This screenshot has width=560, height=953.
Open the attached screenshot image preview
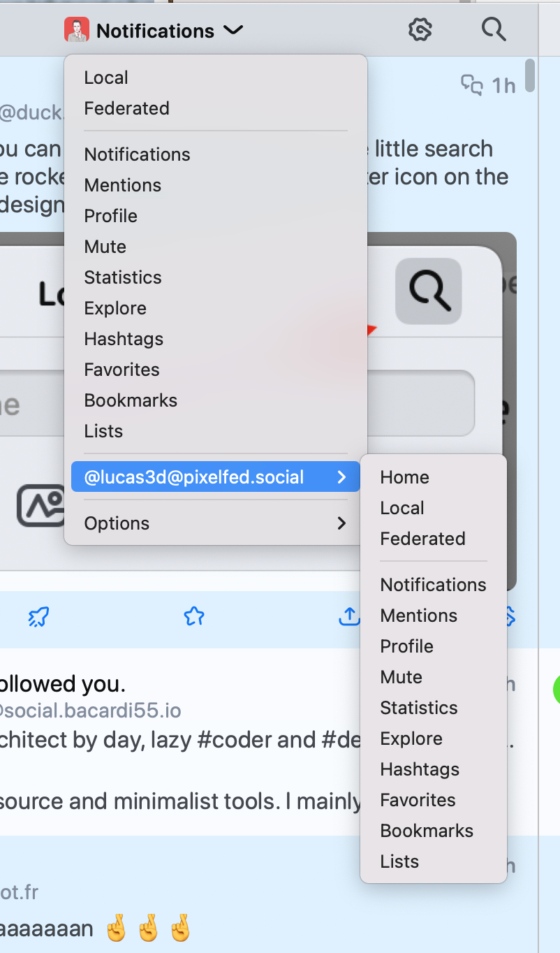pos(258,412)
